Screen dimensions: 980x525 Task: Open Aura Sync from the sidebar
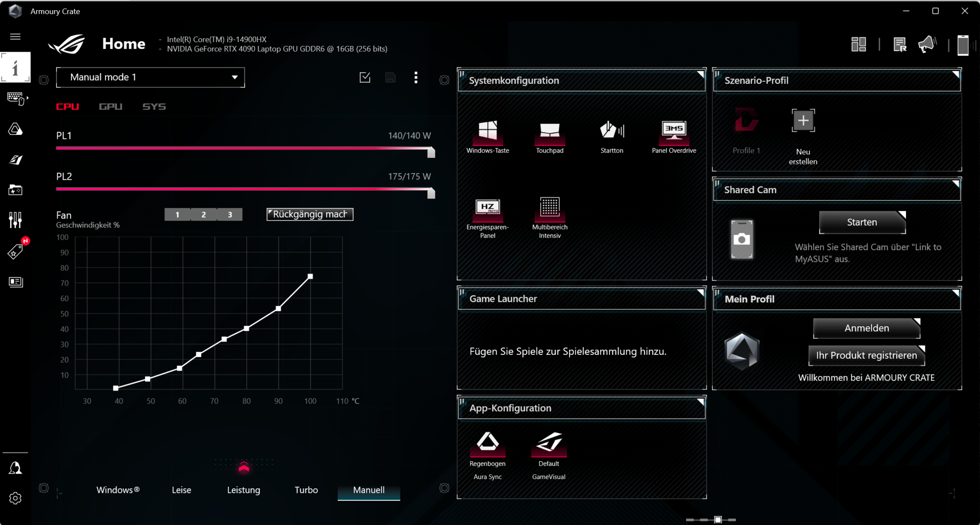(15, 129)
